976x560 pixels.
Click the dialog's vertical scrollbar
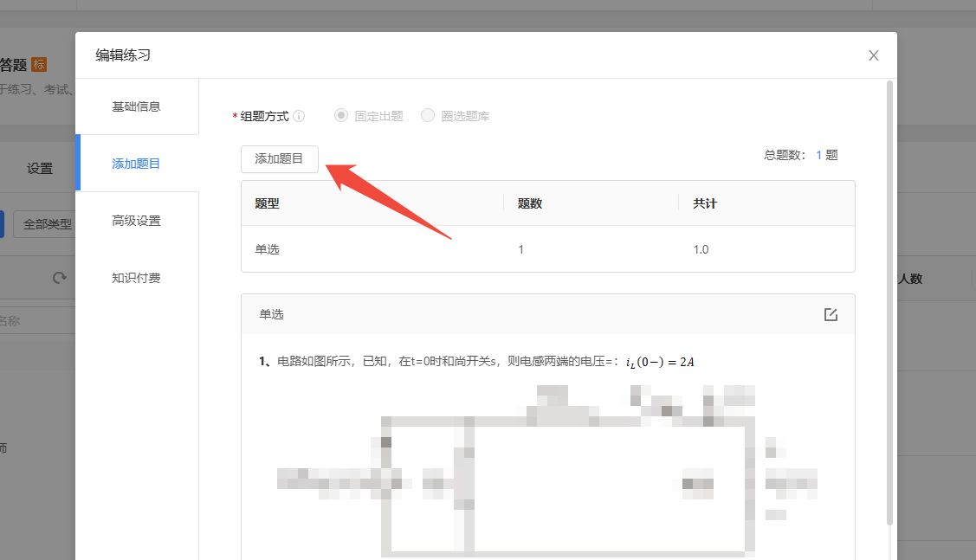tap(889, 303)
